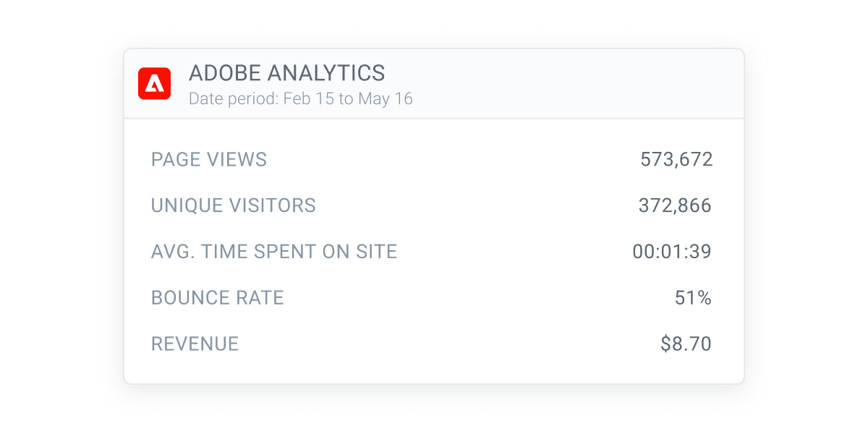Image resolution: width=868 pixels, height=434 pixels.
Task: Click the date period Feb 15 to May 16
Action: pyautogui.click(x=301, y=99)
